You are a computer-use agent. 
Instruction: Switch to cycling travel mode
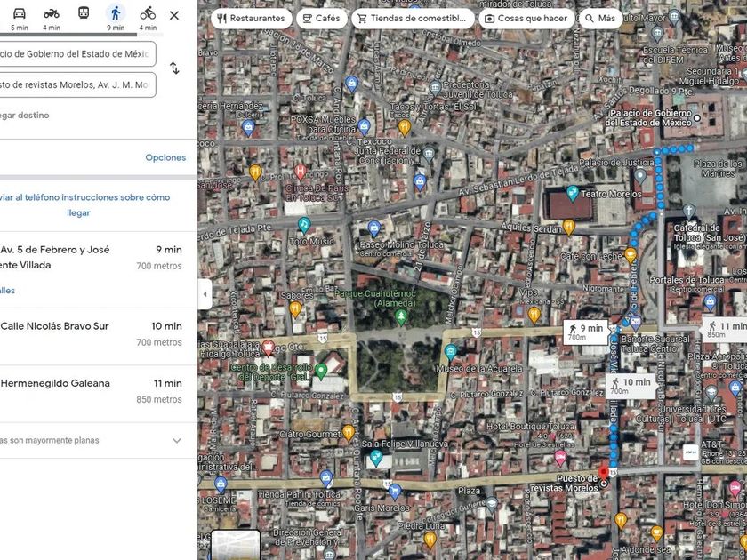coord(148,13)
